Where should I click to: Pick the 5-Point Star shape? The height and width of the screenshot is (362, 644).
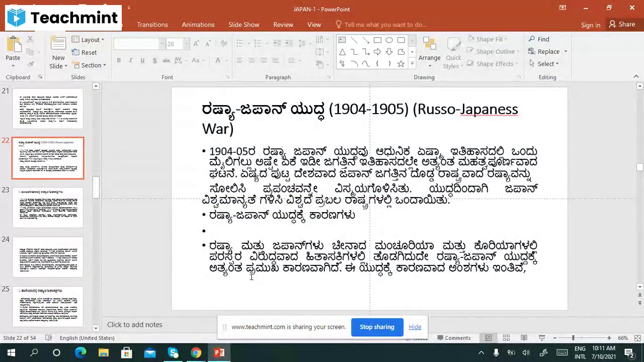(x=401, y=64)
